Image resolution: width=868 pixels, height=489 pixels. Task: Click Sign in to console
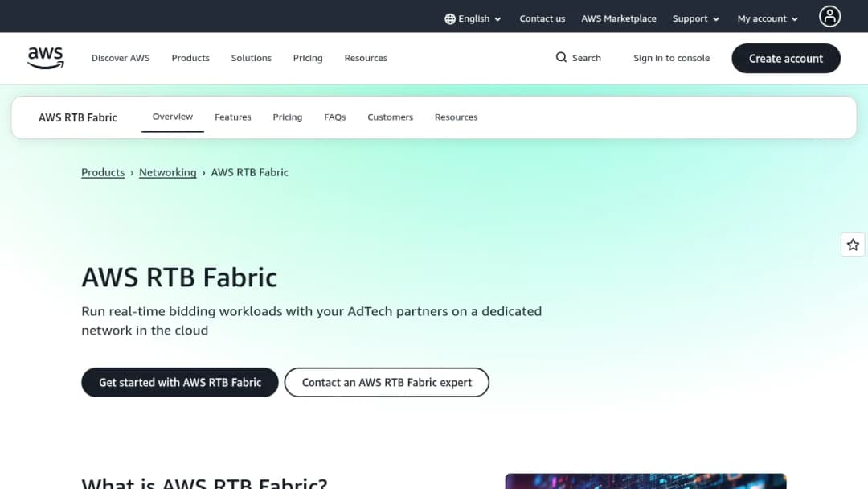[671, 58]
